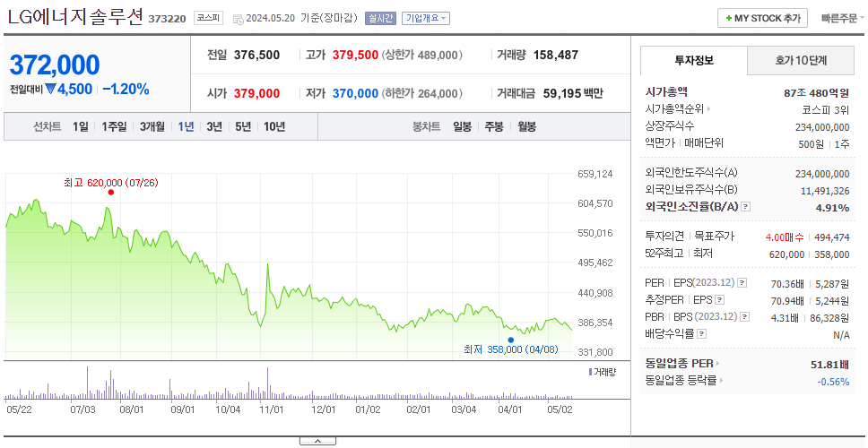Click the 고가 value 379,500
Viewport: 868px width, 448px height.
tap(355, 55)
